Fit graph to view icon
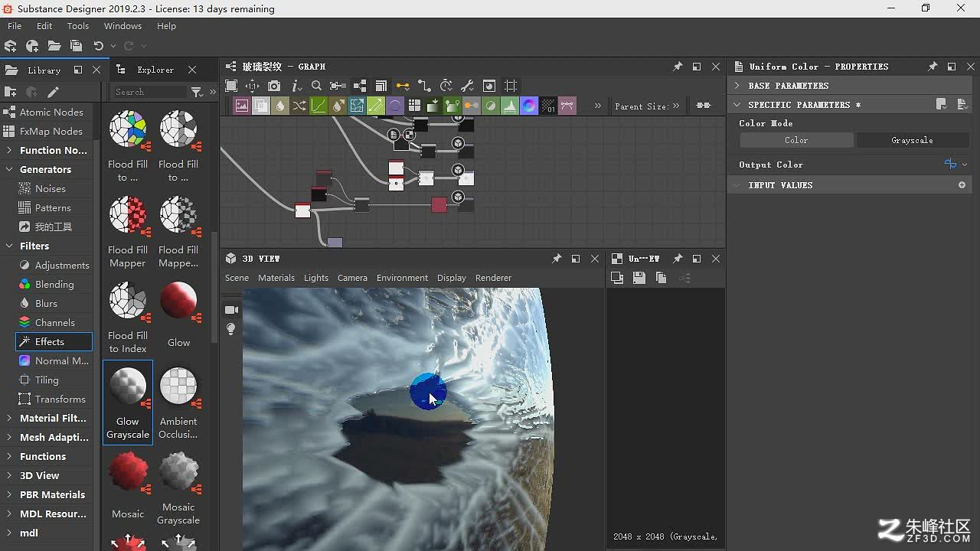 point(231,86)
